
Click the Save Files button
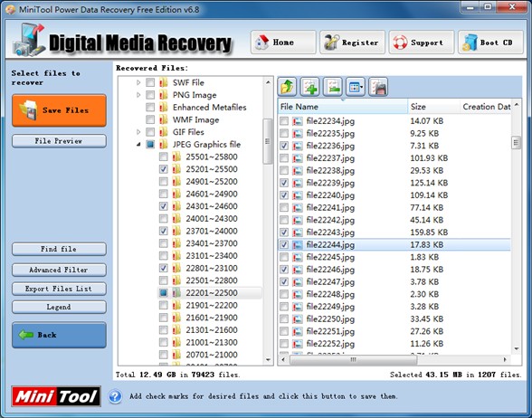tap(59, 110)
